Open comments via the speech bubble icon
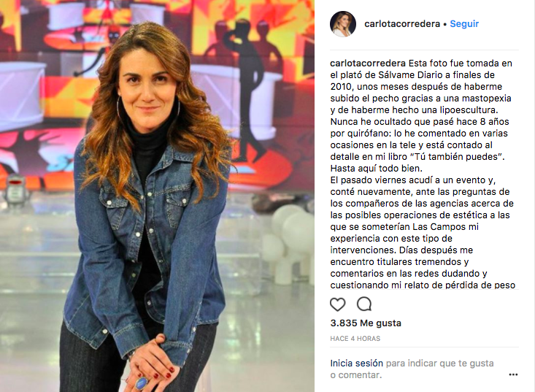Image resolution: width=535 pixels, height=392 pixels. click(x=364, y=304)
